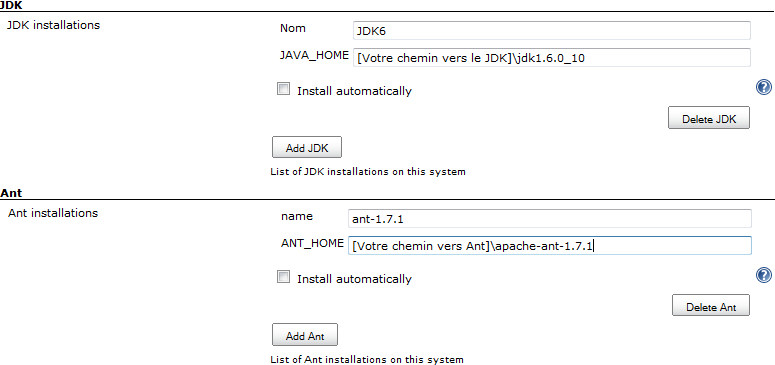
Task: Click the Add Ant button
Action: pyautogui.click(x=305, y=335)
